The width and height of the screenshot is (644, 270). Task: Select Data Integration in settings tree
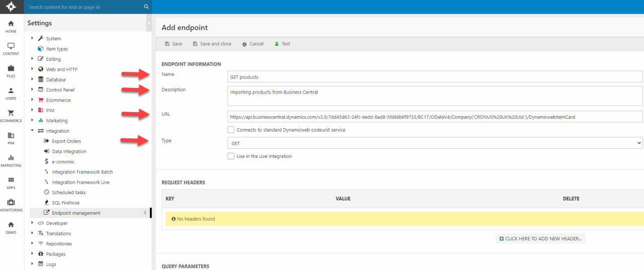69,151
